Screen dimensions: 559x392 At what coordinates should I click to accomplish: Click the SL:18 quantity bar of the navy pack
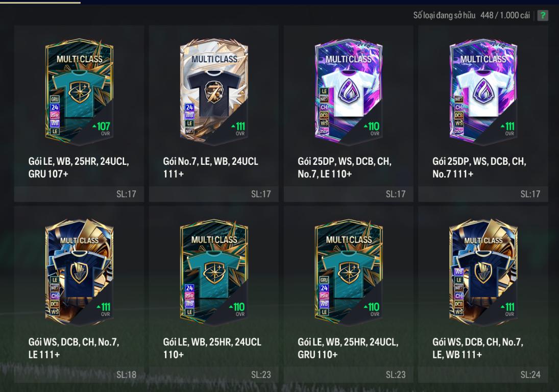79,374
